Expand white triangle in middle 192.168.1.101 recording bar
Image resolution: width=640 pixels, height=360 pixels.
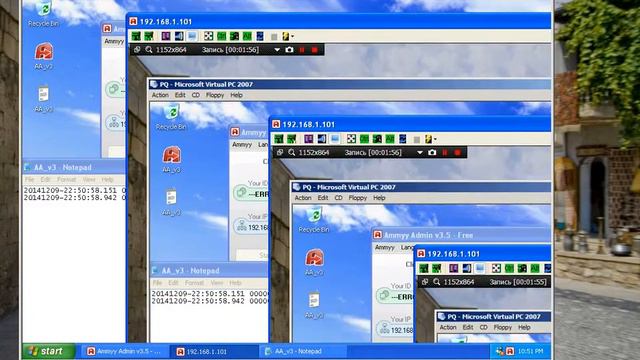pyautogui.click(x=420, y=153)
